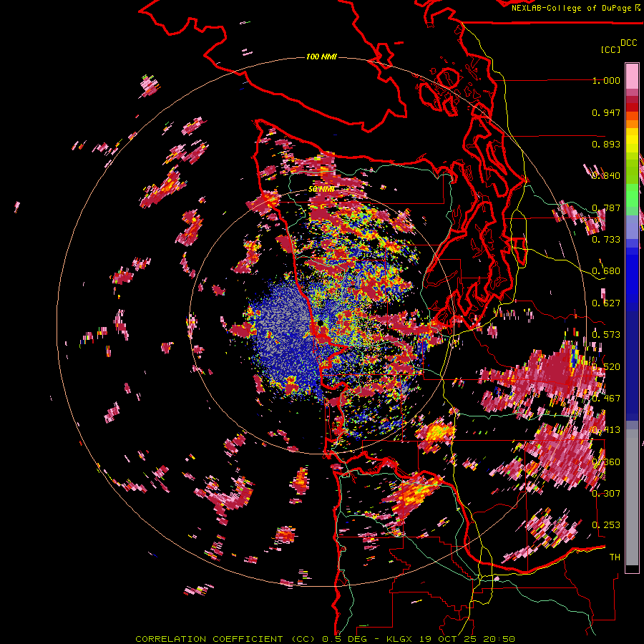Click the 0.573 scale value
The width and height of the screenshot is (644, 644).
(606, 335)
